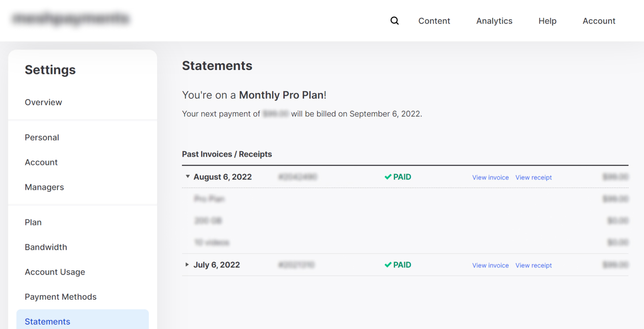Image resolution: width=644 pixels, height=329 pixels.
Task: Open the Plan settings page
Action: (33, 222)
